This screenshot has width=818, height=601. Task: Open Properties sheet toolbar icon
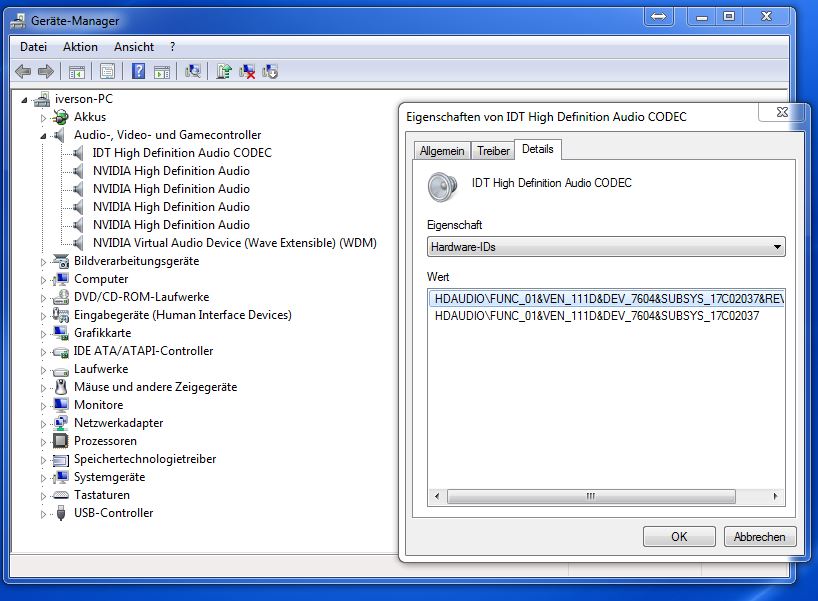coord(107,71)
